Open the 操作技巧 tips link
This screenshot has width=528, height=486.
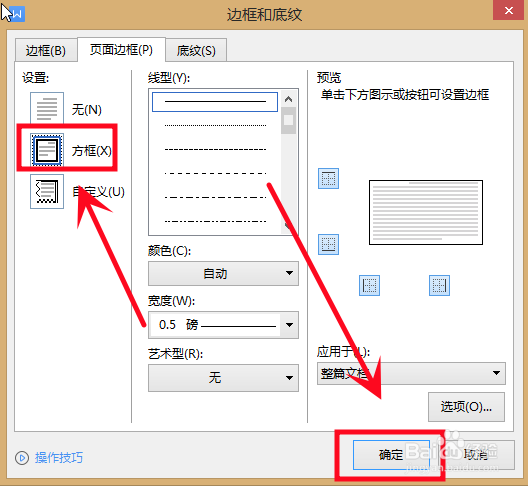[59, 458]
